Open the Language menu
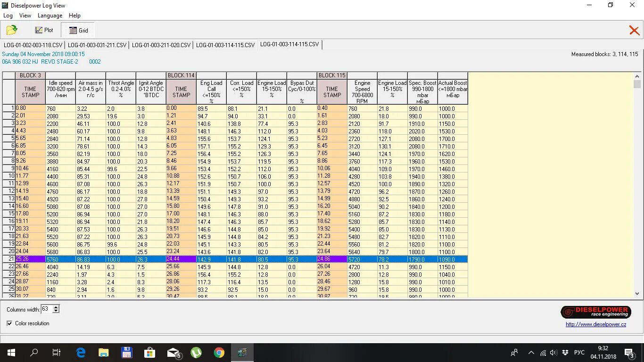 pyautogui.click(x=50, y=16)
